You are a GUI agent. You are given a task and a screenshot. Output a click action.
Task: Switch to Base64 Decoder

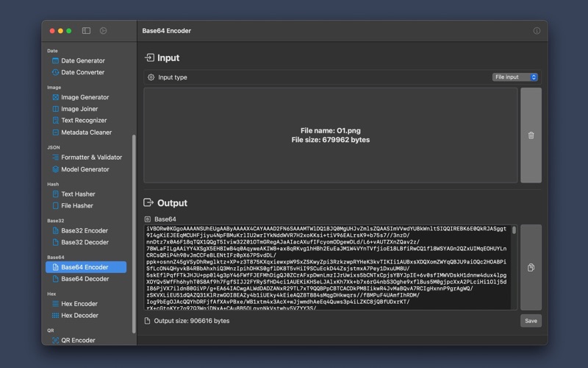pos(85,279)
